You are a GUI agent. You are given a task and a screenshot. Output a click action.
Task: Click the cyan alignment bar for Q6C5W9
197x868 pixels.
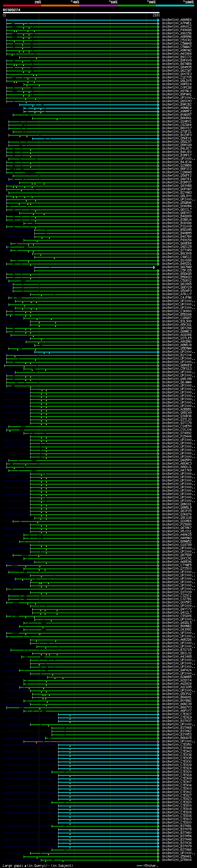(94, 267)
